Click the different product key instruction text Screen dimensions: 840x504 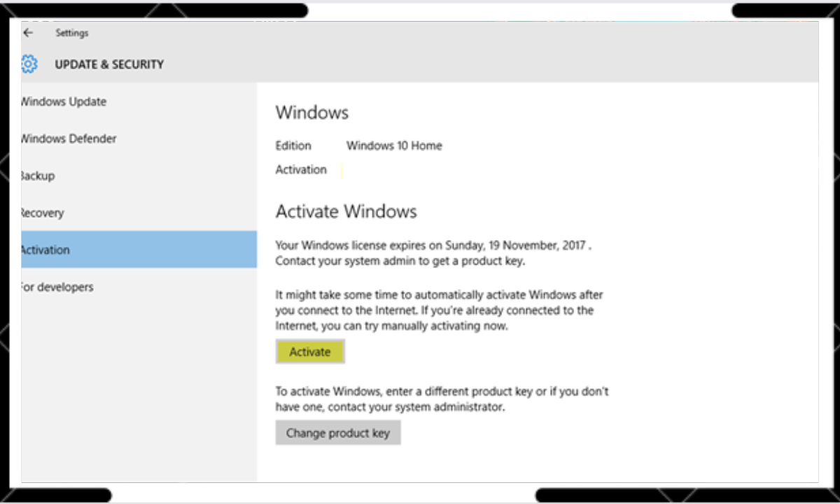(x=442, y=399)
